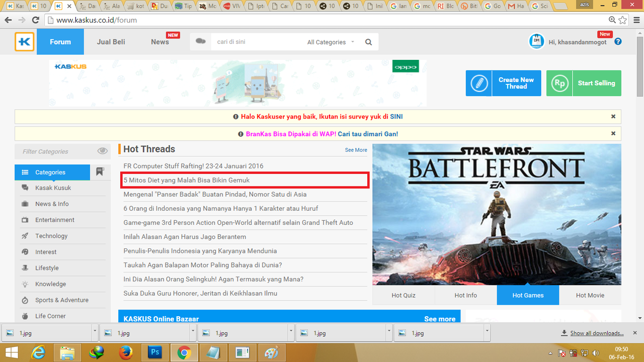
Task: Open thread 'FR Computer Stuff Rafting! 23-24 Januari 2016'
Action: [193, 166]
